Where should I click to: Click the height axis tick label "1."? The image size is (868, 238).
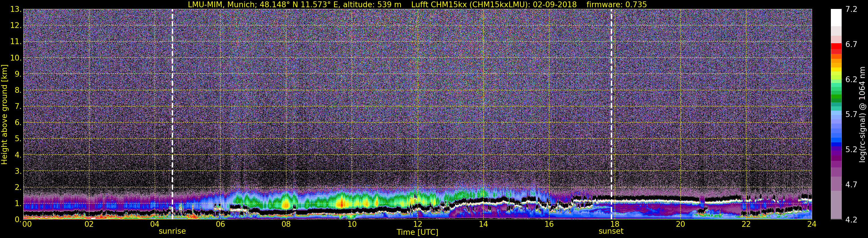[x=18, y=203]
